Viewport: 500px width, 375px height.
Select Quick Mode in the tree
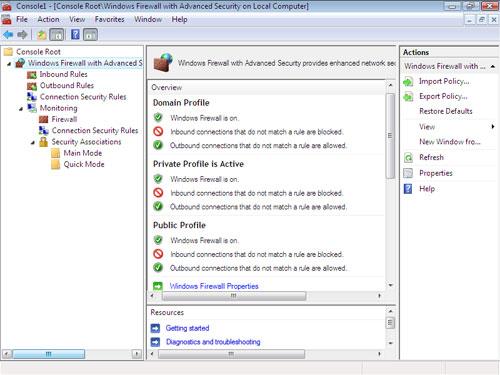point(84,164)
